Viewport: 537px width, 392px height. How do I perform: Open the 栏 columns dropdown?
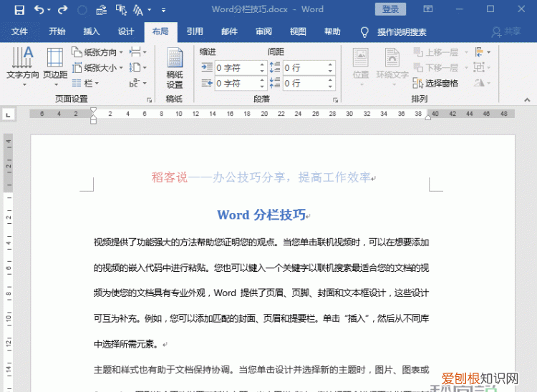coord(86,83)
